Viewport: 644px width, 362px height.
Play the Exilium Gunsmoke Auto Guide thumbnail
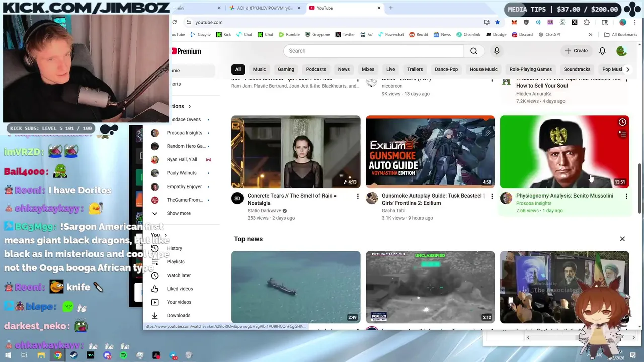tap(430, 151)
